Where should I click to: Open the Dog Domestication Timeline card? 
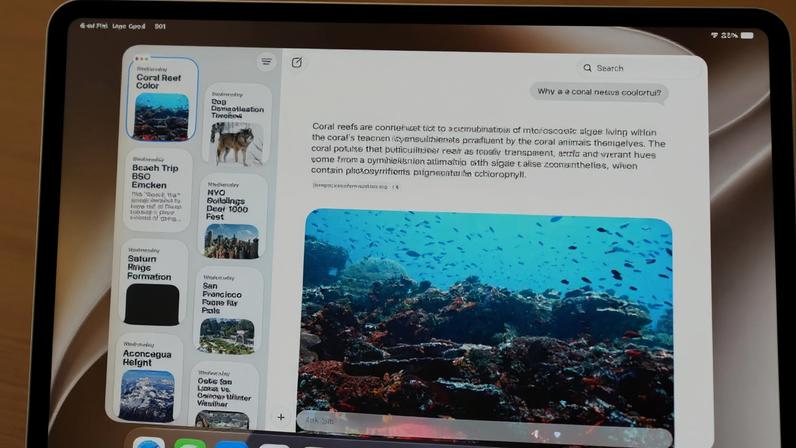point(237,126)
